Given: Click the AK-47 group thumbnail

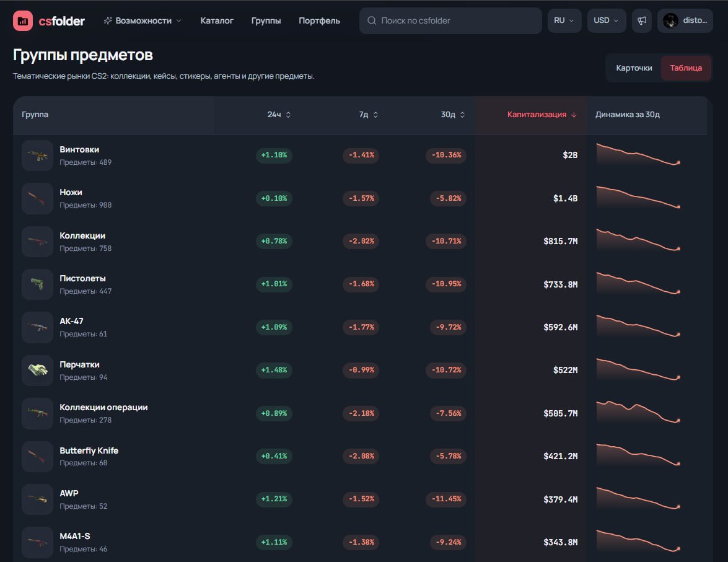Looking at the screenshot, I should [x=38, y=327].
